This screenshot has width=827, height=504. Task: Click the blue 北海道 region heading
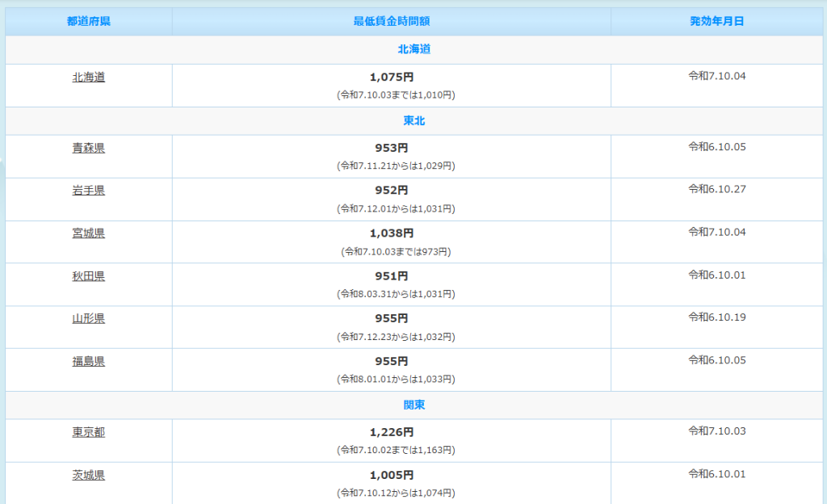tap(413, 49)
